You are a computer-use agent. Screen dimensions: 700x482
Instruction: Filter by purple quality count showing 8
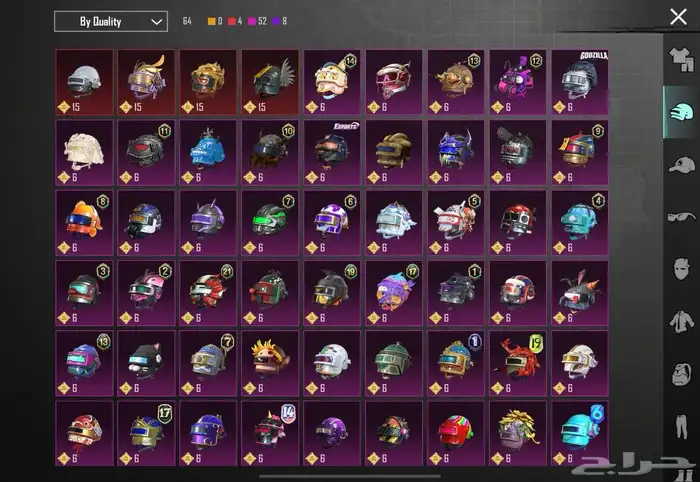(280, 21)
